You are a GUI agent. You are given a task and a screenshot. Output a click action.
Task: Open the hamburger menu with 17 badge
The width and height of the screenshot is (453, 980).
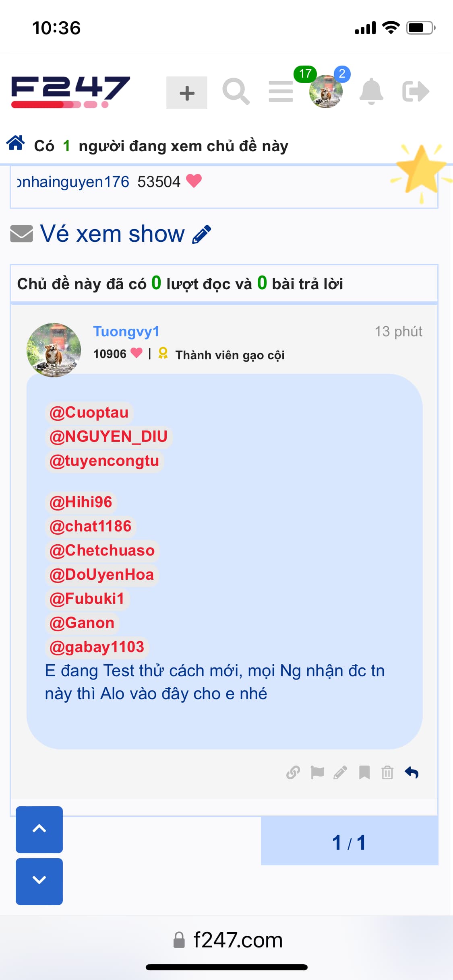point(281,91)
